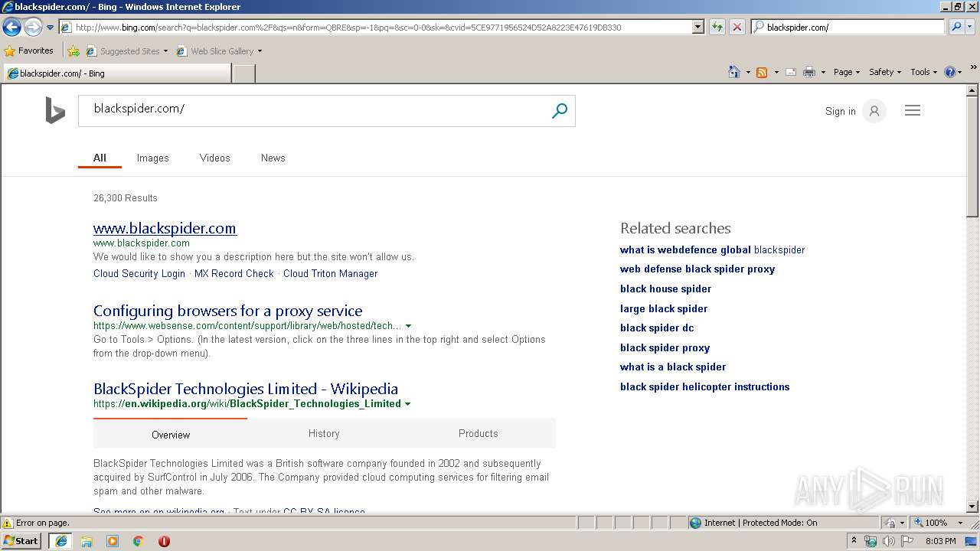Select the All search tab
The height and width of the screenshot is (551, 980).
(100, 158)
